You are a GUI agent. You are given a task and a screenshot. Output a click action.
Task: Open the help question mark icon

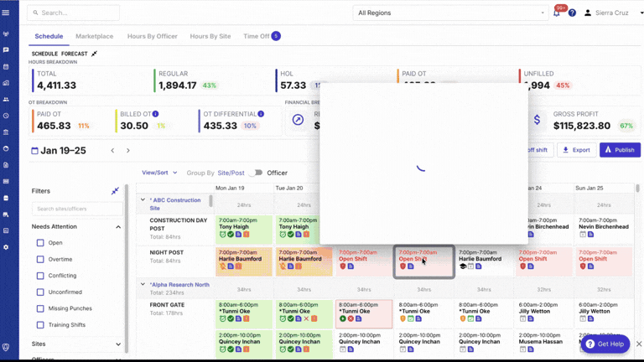click(572, 13)
